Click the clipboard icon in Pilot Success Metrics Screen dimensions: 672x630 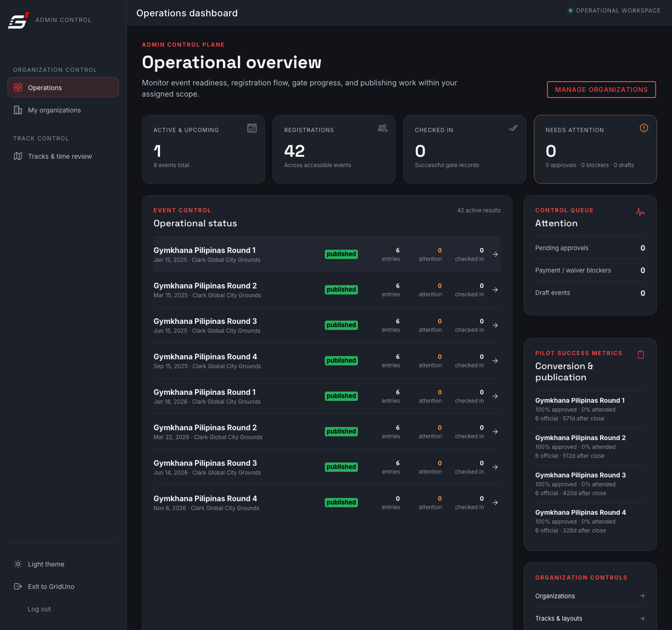(641, 355)
